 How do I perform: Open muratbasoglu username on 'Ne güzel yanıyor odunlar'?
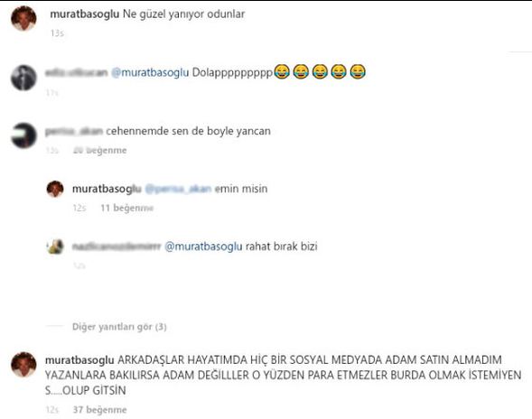(x=85, y=14)
